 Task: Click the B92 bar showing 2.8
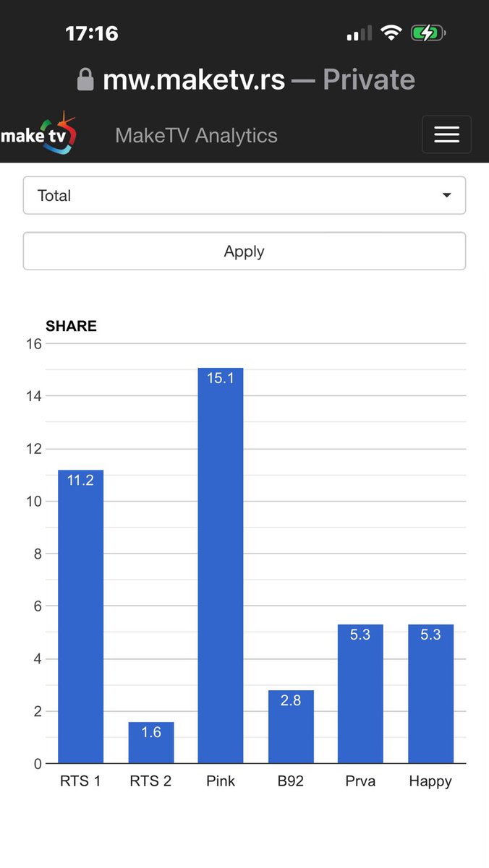(x=291, y=726)
